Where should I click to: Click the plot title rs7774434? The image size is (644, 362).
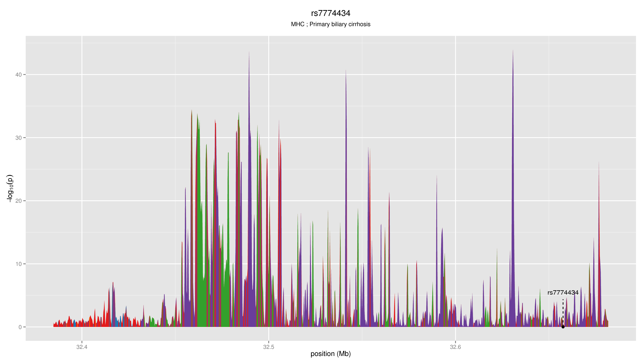point(330,13)
